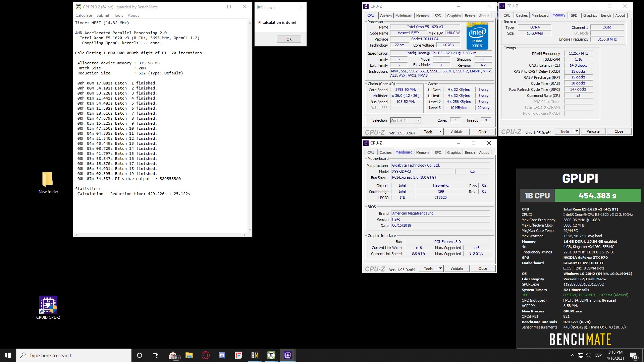The width and height of the screenshot is (644, 362).
Task: Click the ESP language indicator
Action: (x=598, y=355)
